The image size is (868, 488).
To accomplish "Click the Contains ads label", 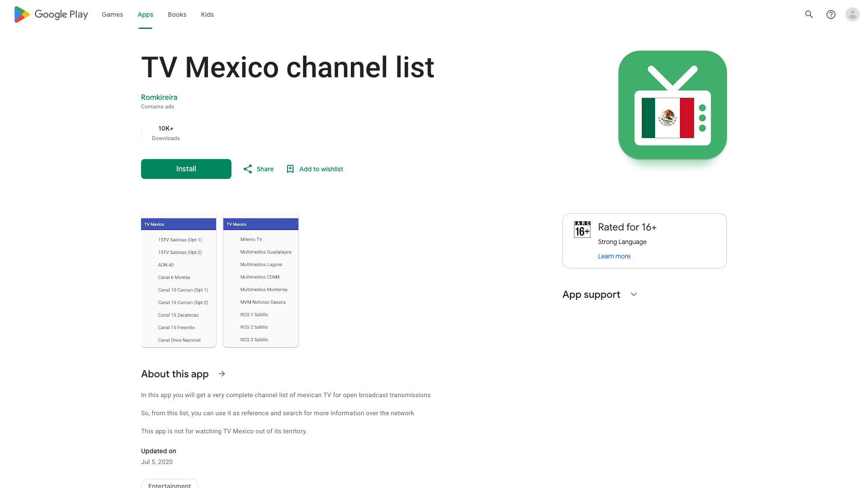I will click(x=157, y=107).
